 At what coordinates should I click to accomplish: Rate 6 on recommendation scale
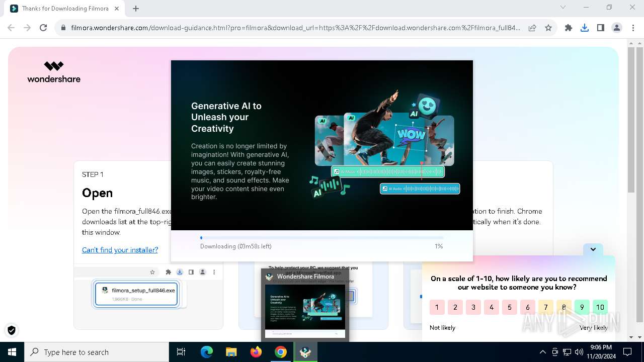click(x=527, y=307)
